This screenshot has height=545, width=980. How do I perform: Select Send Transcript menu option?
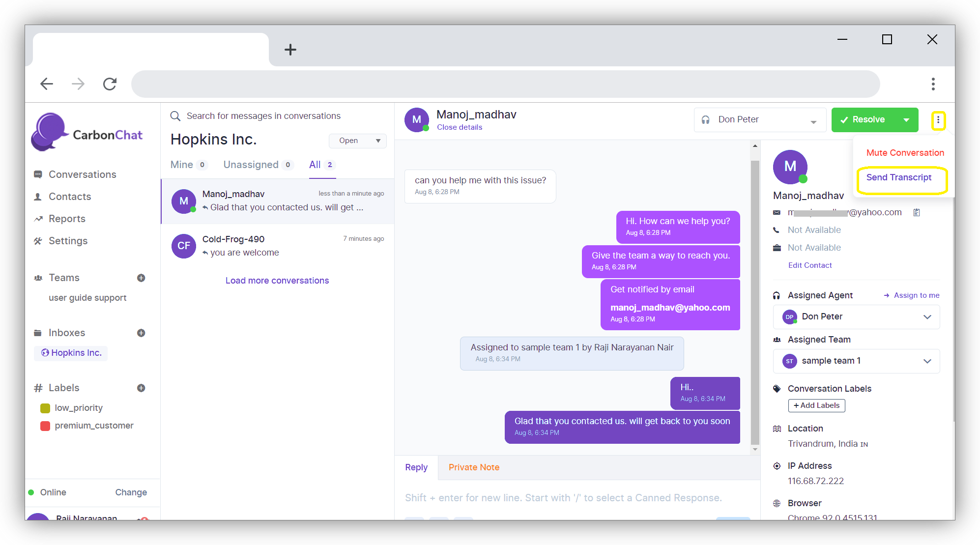pos(899,177)
